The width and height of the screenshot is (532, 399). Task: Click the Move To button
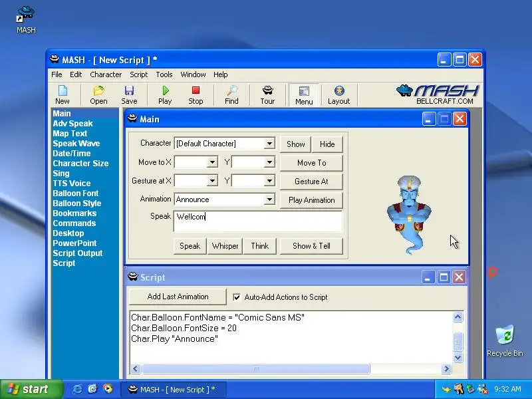tap(311, 163)
